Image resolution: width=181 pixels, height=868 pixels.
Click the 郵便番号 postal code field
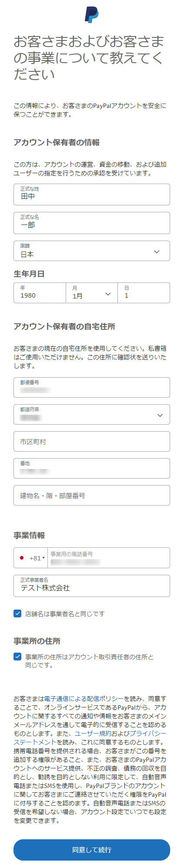[92, 387]
